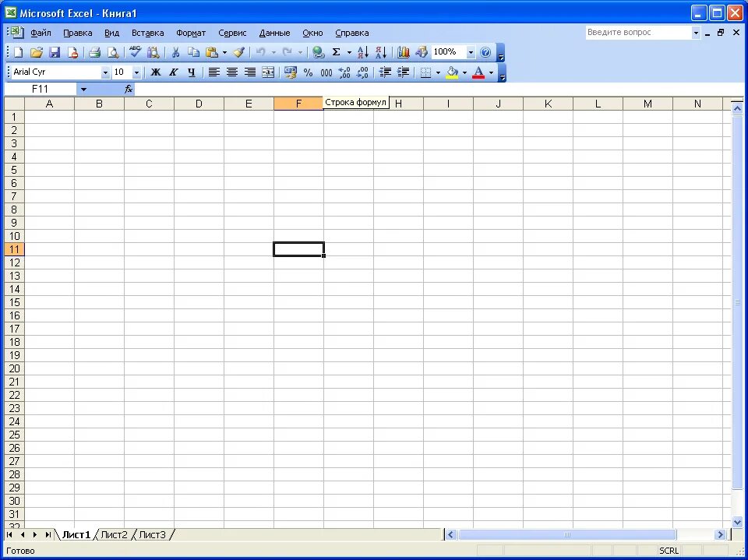Switch to the Лист2 sheet tab
The height and width of the screenshot is (560, 748).
tap(115, 535)
